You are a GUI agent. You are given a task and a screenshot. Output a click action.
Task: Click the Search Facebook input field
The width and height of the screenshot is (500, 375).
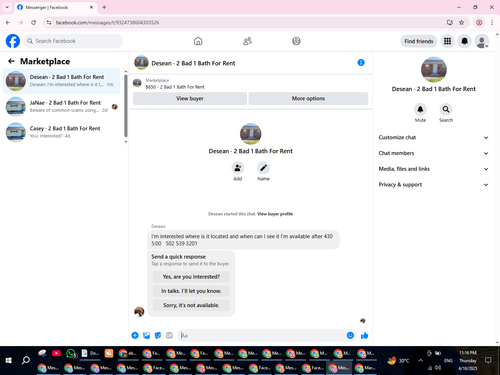(x=73, y=41)
